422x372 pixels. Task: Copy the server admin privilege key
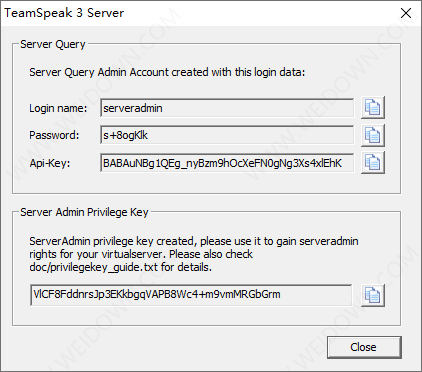[x=373, y=295]
